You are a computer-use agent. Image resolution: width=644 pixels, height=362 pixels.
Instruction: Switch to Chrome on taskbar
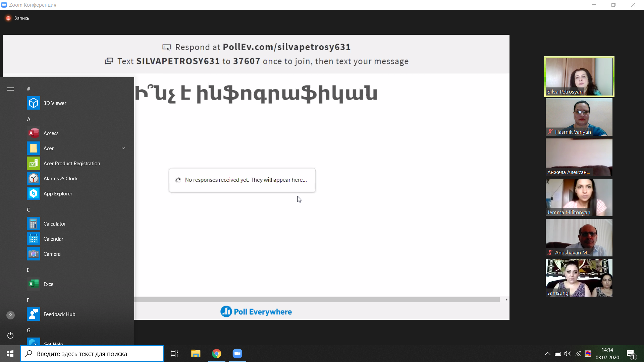(x=217, y=354)
